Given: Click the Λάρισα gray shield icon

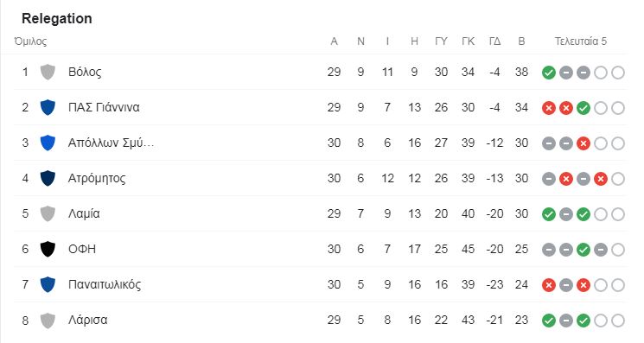Looking at the screenshot, I should tap(48, 320).
